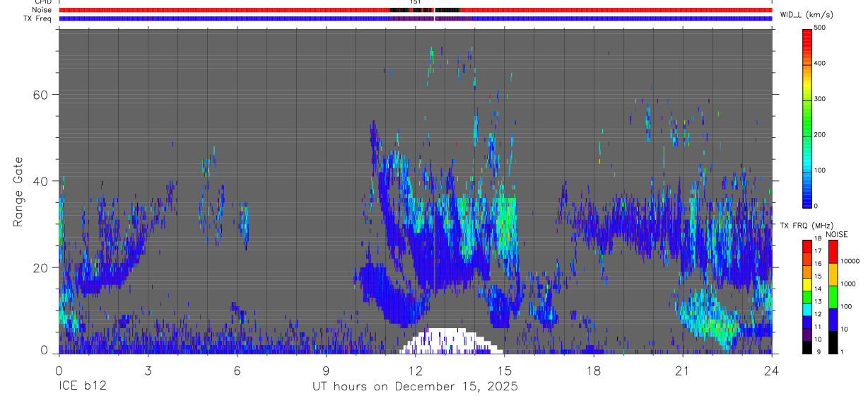Click the '200' tick on width colorbar
The height and width of the screenshot is (401, 868).
[x=821, y=134]
